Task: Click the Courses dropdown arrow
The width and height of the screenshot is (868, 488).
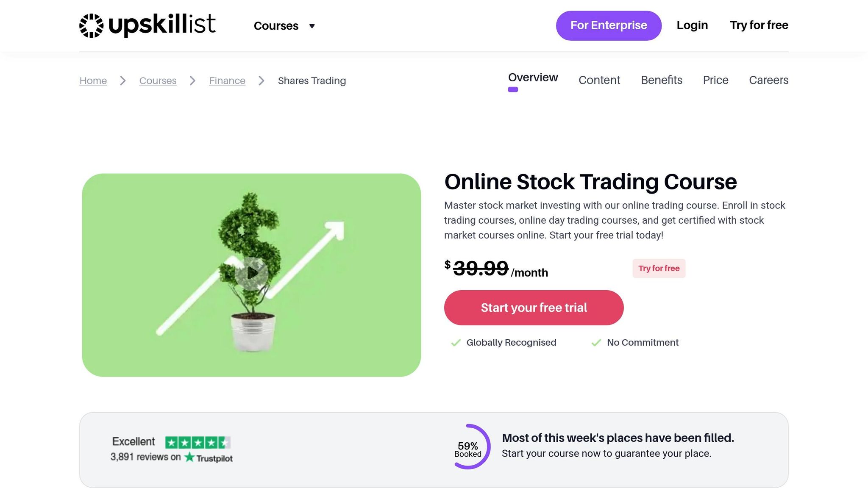Action: [x=312, y=26]
